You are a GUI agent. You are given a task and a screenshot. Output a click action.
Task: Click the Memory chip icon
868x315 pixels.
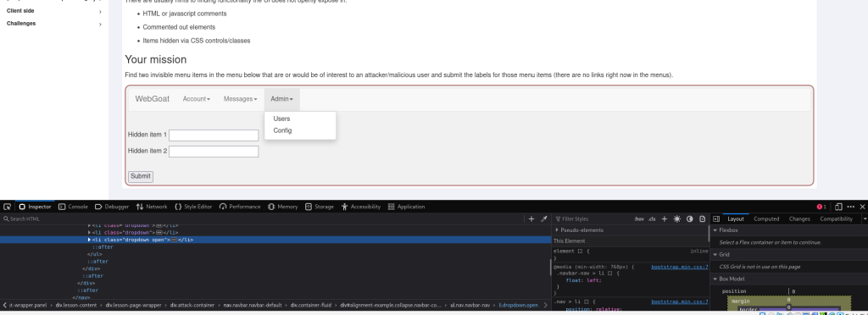click(x=270, y=207)
